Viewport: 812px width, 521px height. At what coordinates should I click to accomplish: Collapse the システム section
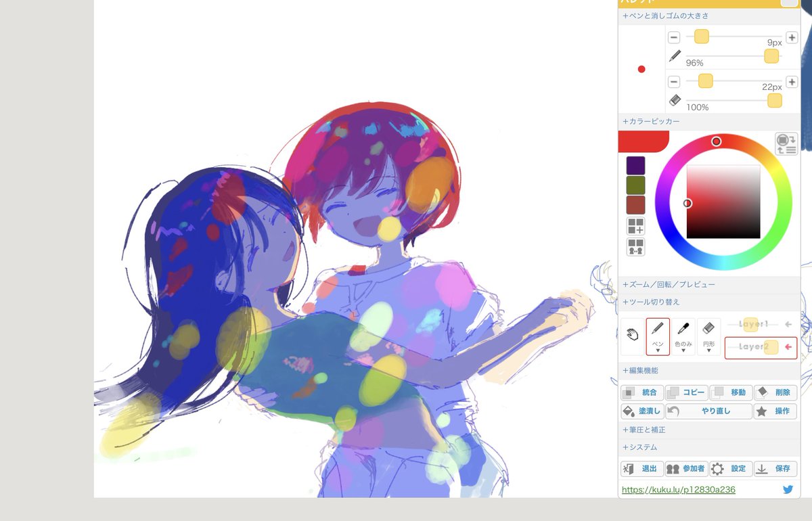(708, 447)
